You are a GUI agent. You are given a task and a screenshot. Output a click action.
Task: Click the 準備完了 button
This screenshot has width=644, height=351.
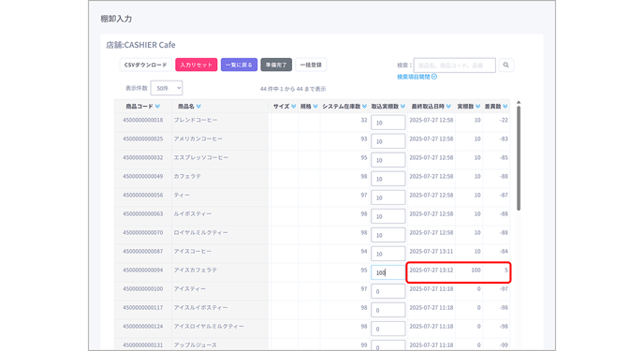[276, 65]
